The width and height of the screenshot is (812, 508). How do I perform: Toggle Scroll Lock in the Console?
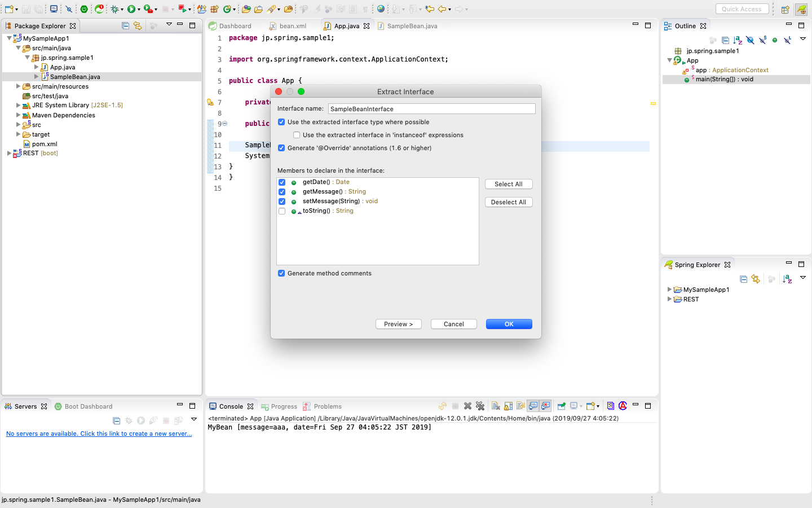pyautogui.click(x=508, y=406)
